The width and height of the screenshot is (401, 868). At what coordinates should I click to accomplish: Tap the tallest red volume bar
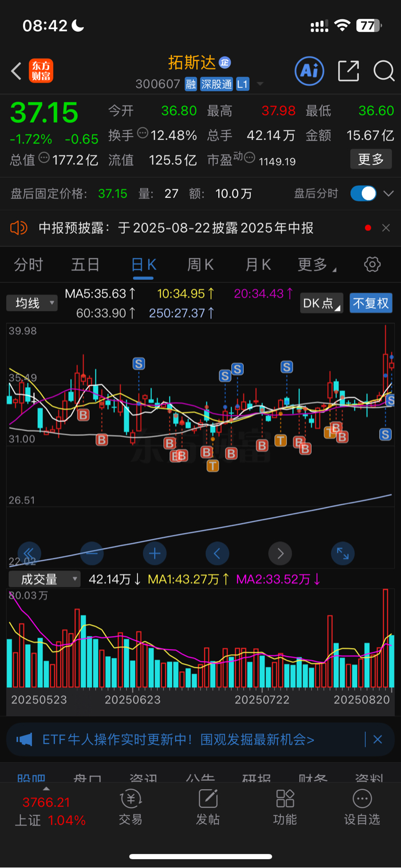tap(385, 638)
